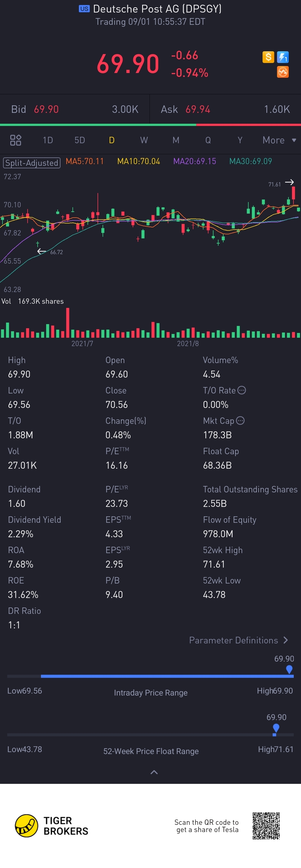301x868 pixels.
Task: Tap the Close value 70.56
Action: (x=116, y=405)
